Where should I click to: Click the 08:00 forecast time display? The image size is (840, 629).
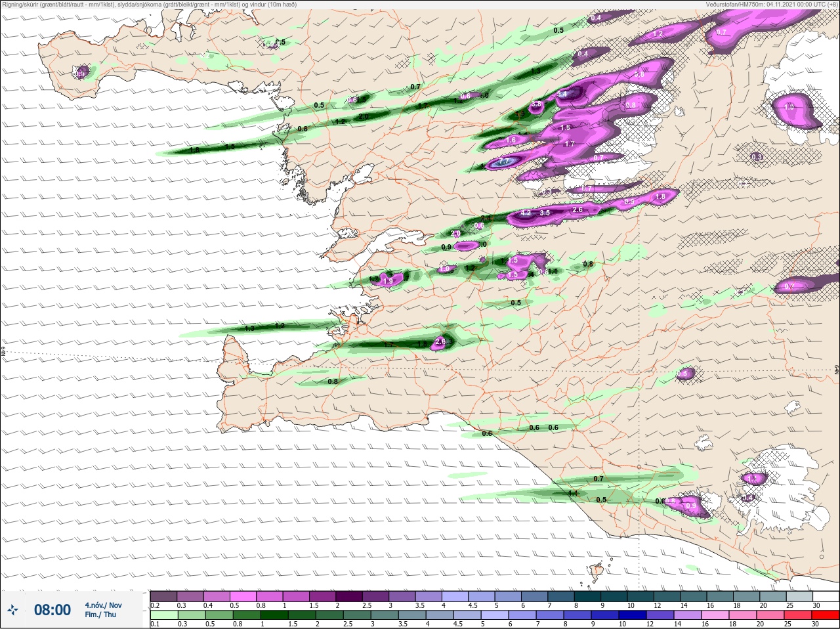pyautogui.click(x=52, y=610)
